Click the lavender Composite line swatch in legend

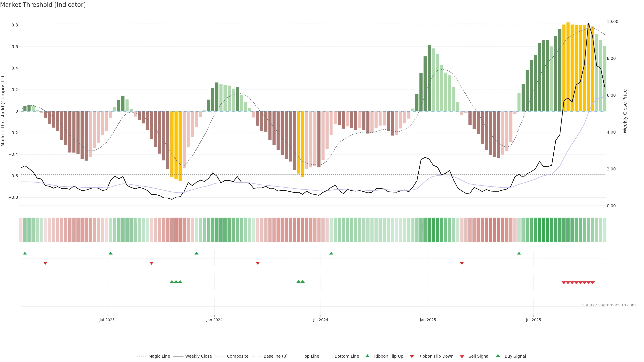[220, 356]
